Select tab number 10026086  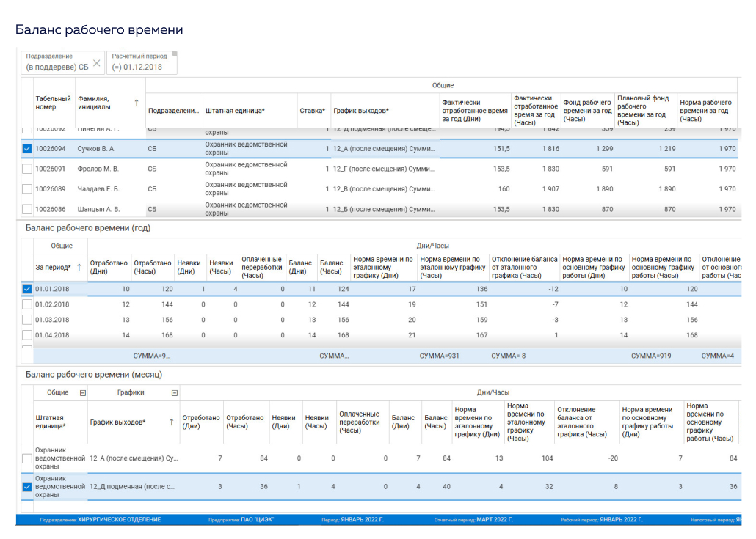50,210
